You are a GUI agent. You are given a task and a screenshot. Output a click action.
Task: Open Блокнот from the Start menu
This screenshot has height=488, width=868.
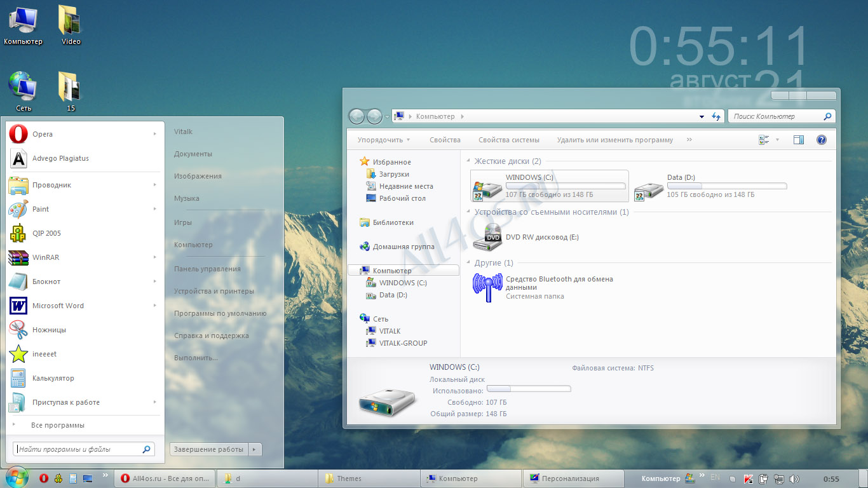pos(83,281)
